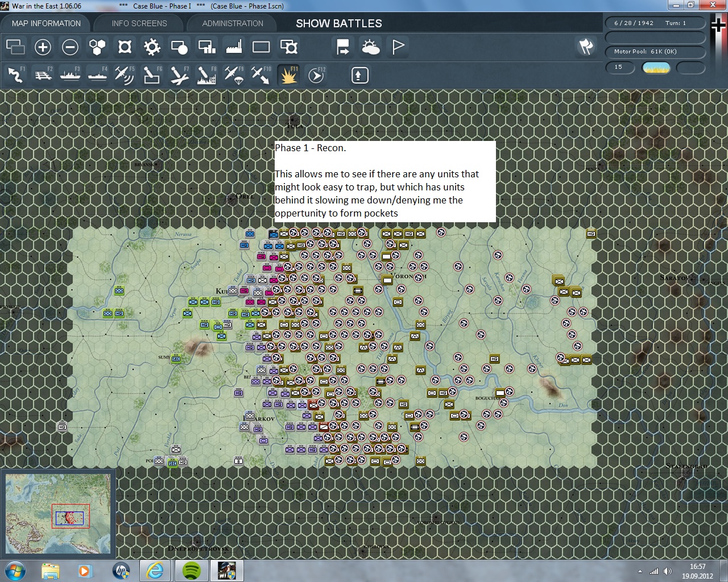Click the up arrow box icon
This screenshot has width=728, height=582.
pos(359,75)
